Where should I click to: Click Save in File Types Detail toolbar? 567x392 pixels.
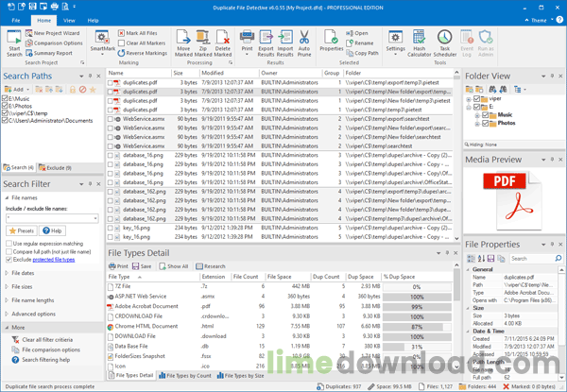click(142, 266)
